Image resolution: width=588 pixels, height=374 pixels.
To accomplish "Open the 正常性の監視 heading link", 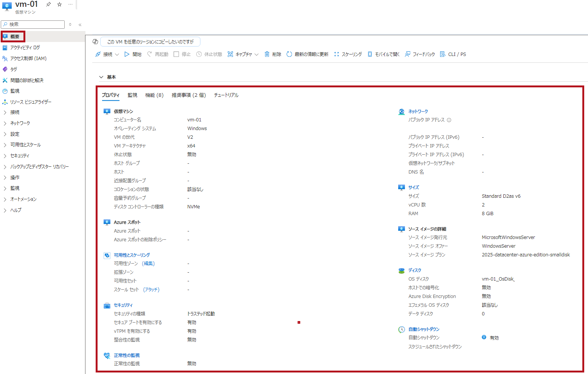I will [127, 355].
